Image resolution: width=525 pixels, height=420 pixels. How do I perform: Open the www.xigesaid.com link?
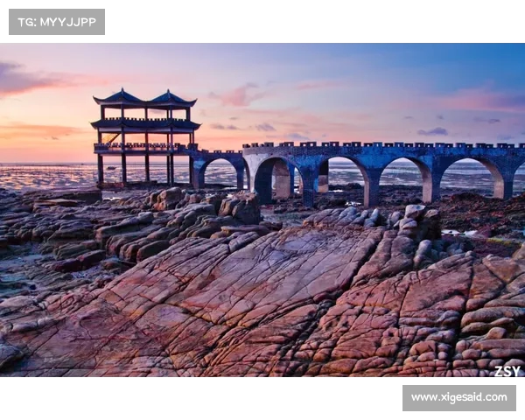[x=458, y=397]
